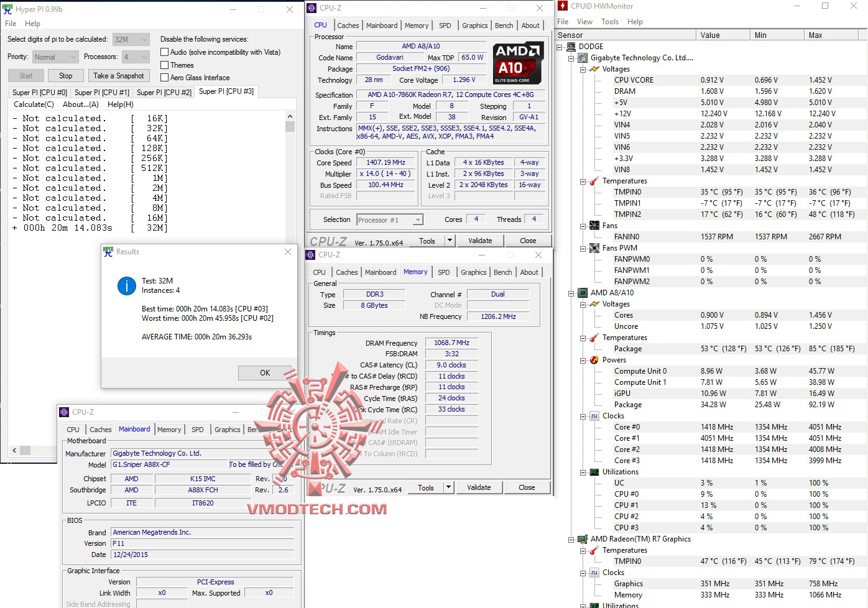Click the Powers flame icon in HWMonitor
This screenshot has width=868, height=608.
pos(594,360)
